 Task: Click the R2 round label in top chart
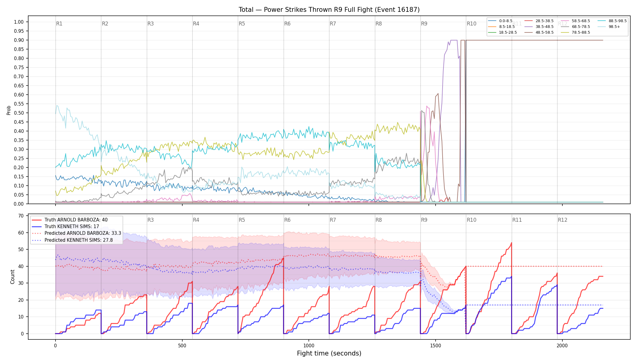[x=105, y=24]
